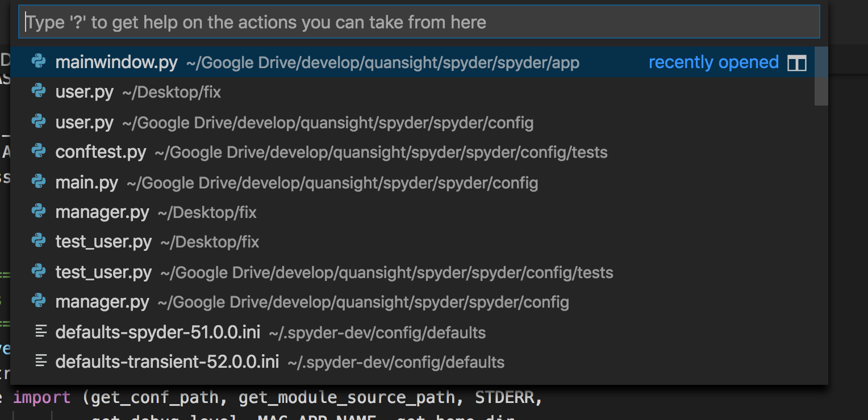This screenshot has width=868, height=420.
Task: Click Python icon of manager.py in Desktop/fix
Action: 39,211
